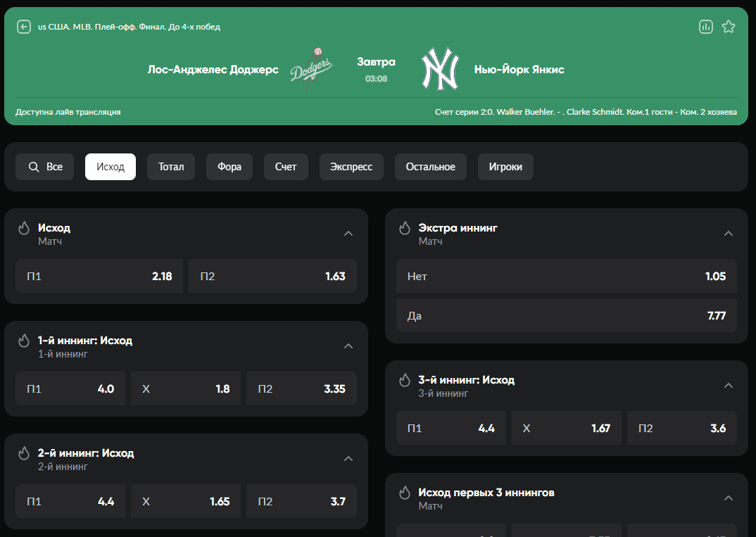This screenshot has width=756, height=537.
Task: Collapse the 2-й иннинг: Исход section
Action: (348, 459)
